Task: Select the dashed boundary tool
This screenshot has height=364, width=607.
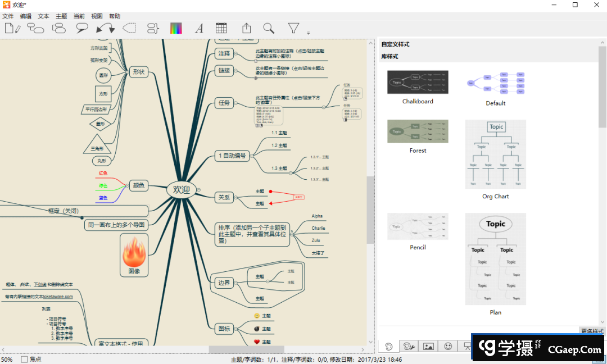Action: pyautogui.click(x=129, y=28)
